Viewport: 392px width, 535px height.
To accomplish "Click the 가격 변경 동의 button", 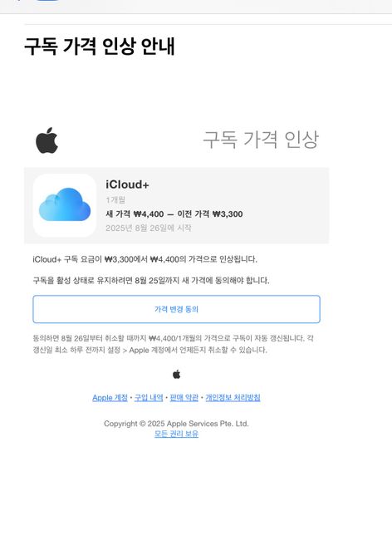I will 176,309.
